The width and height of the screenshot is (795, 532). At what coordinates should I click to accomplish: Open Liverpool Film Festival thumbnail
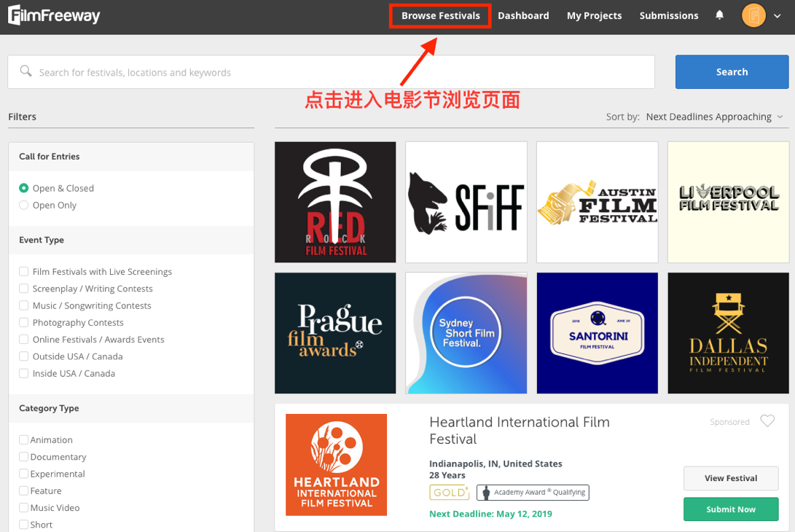coord(729,203)
